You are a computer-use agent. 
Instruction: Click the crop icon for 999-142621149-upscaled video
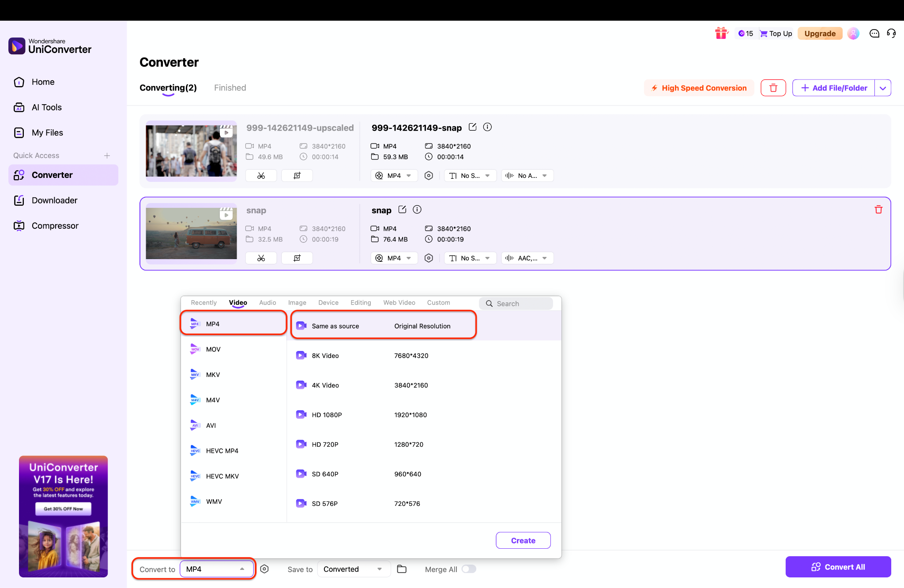[297, 176]
